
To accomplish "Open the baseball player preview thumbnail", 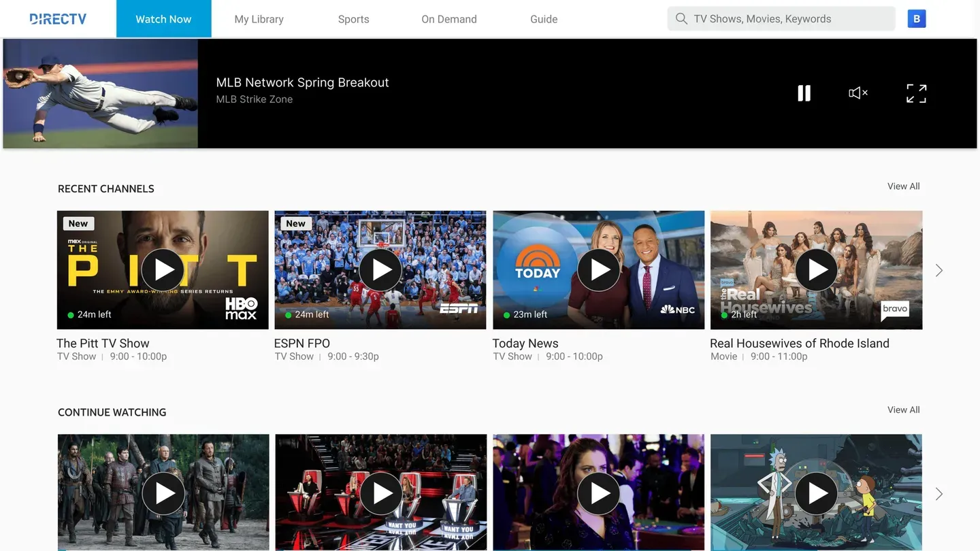I will pyautogui.click(x=101, y=93).
